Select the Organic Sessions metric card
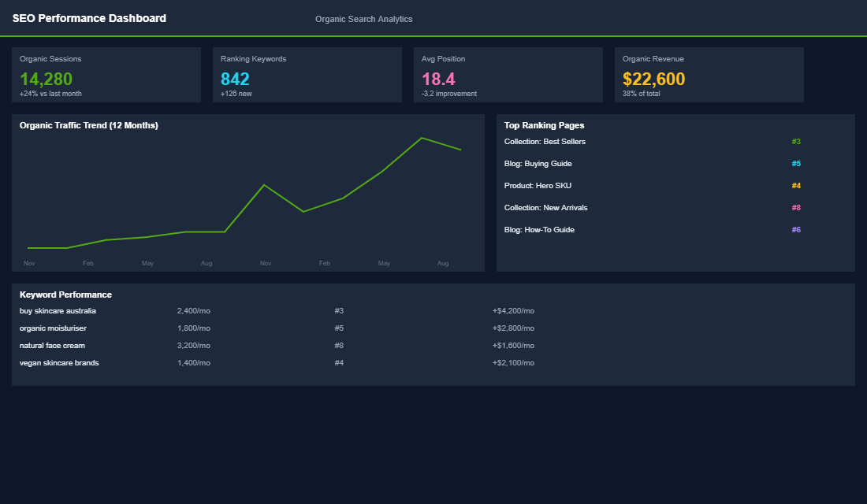Image resolution: width=867 pixels, height=504 pixels. click(106, 75)
